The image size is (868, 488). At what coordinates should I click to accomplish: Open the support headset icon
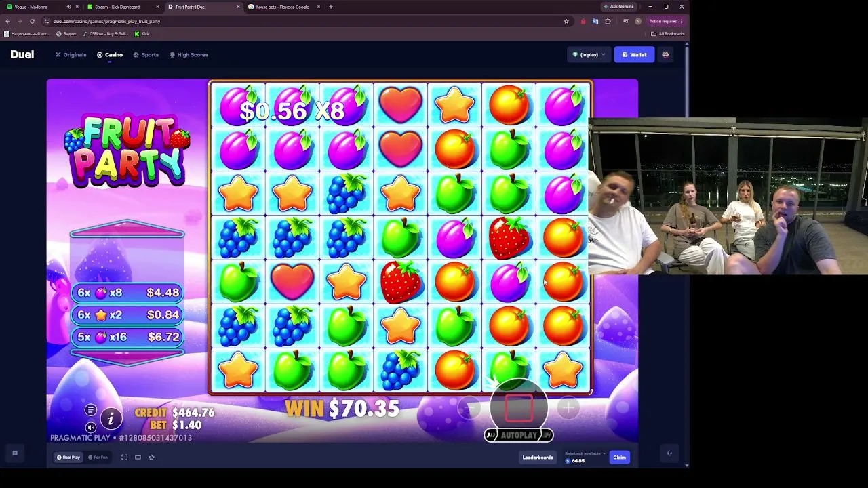point(669,453)
